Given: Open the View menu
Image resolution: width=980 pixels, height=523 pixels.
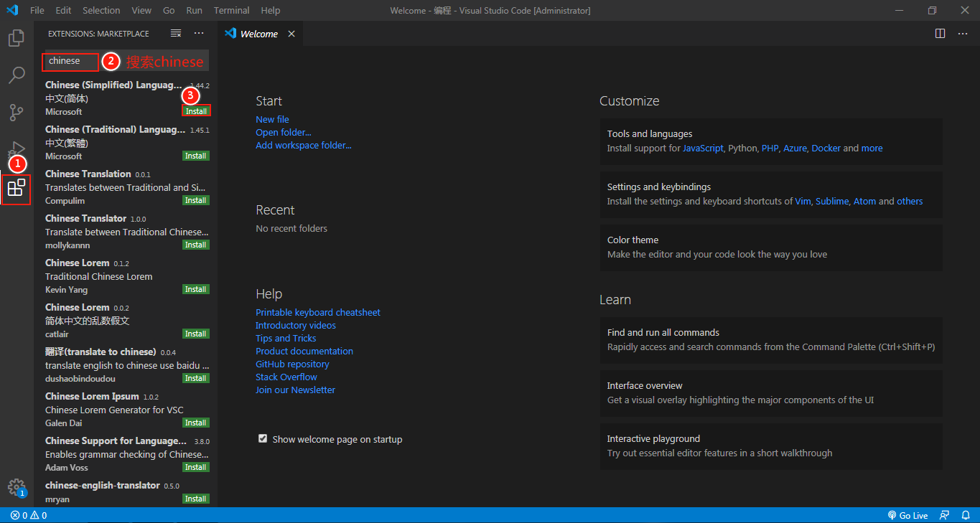Looking at the screenshot, I should (x=141, y=10).
